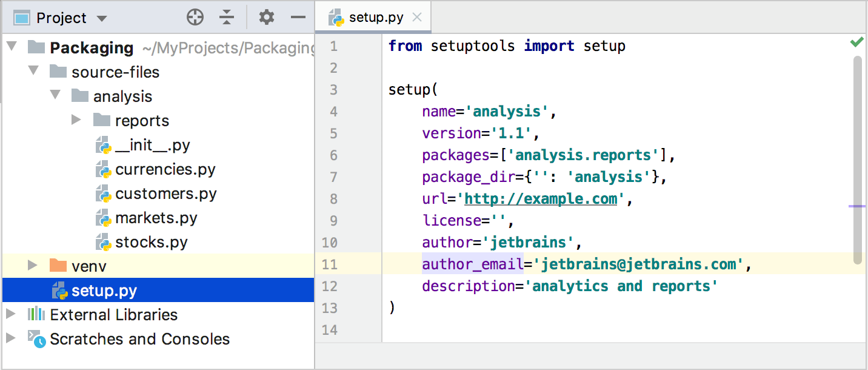Screen dimensions: 868x370
Task: Open the Project panel gear settings
Action: coord(265,17)
